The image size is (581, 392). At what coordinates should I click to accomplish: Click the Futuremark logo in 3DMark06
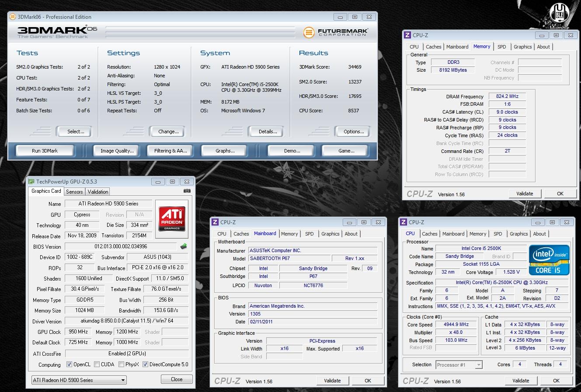pos(336,32)
